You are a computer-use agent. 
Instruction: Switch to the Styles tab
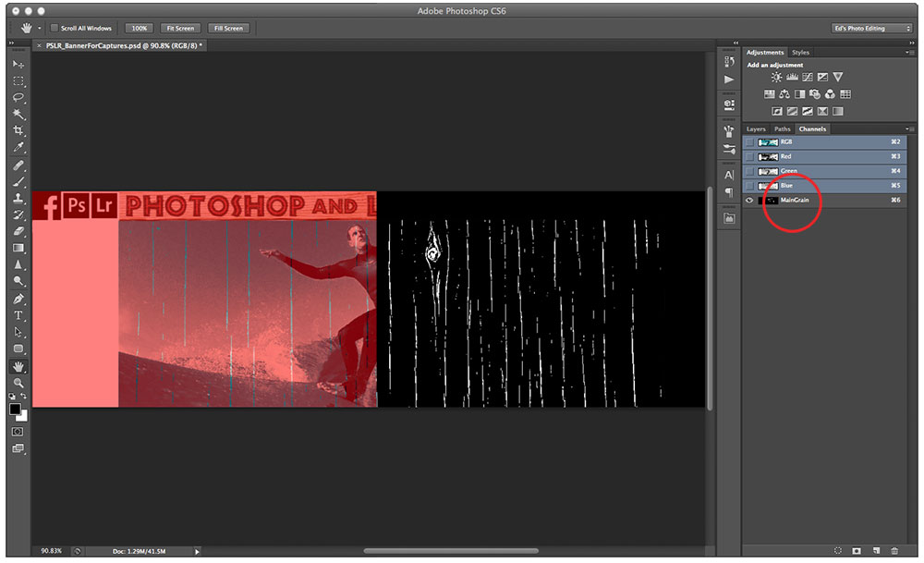click(x=800, y=53)
